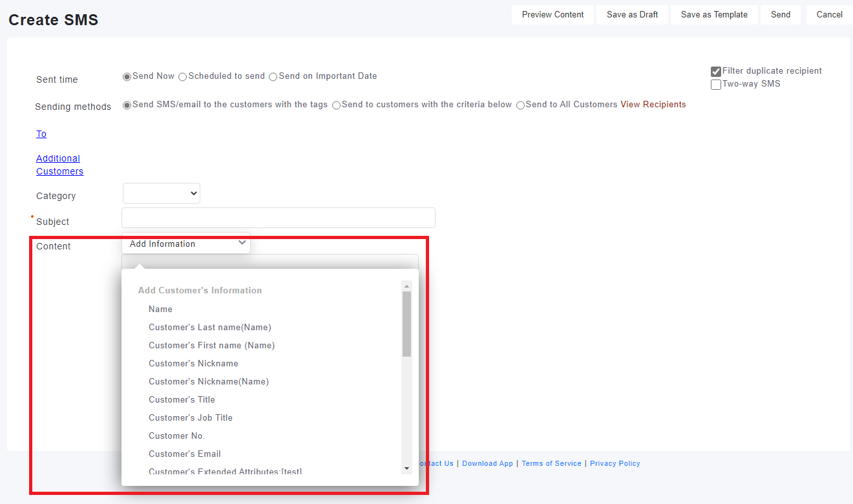Click the Preview Content button
Viewport: 853px width, 504px height.
point(553,15)
